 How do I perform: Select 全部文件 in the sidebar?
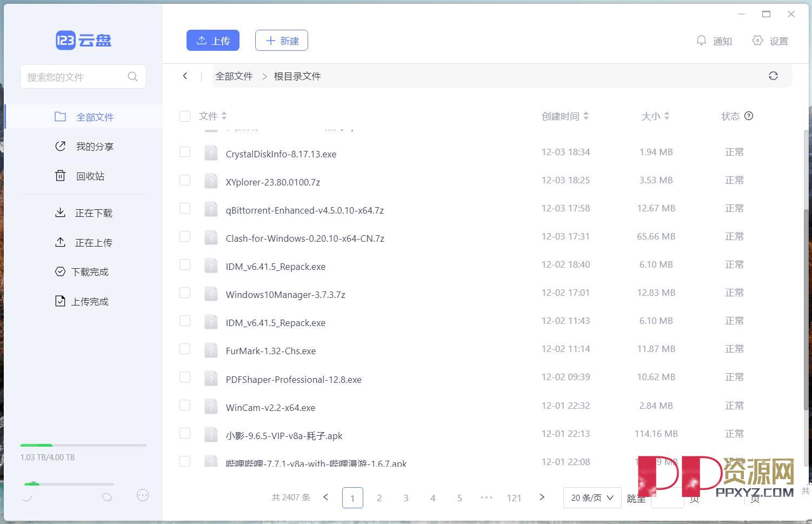tap(84, 117)
